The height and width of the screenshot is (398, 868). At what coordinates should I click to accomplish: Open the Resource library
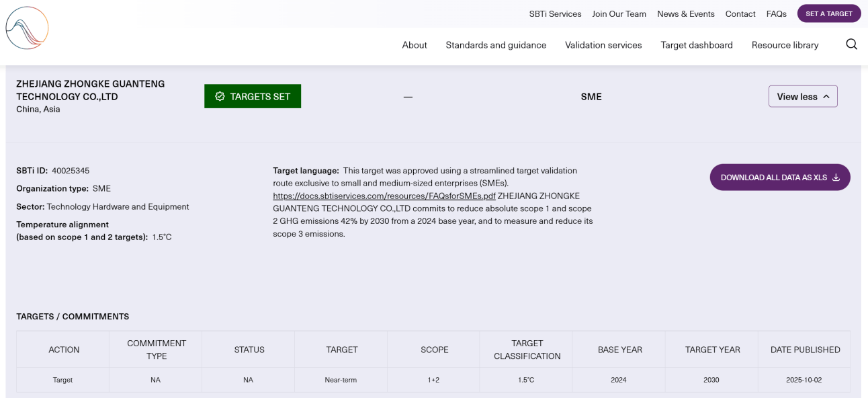coord(785,45)
